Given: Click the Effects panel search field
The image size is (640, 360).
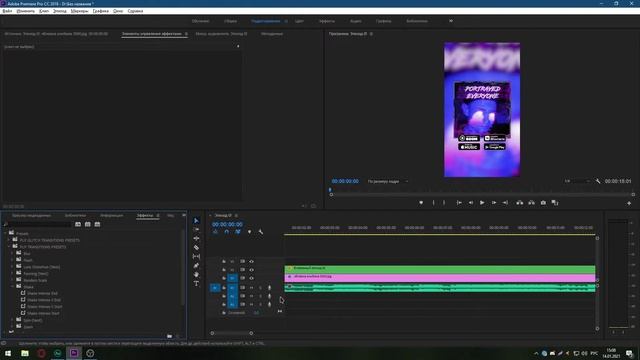Looking at the screenshot, I should click(x=40, y=224).
